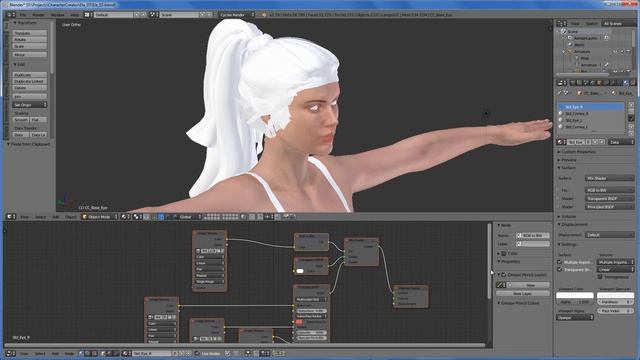Click the node editor type icon
This screenshot has height=360, width=640.
coord(11,353)
